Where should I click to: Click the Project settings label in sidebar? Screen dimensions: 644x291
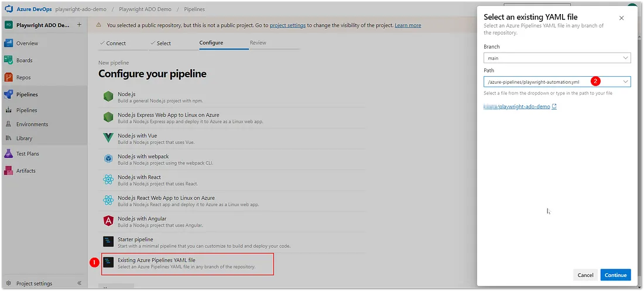(34, 283)
